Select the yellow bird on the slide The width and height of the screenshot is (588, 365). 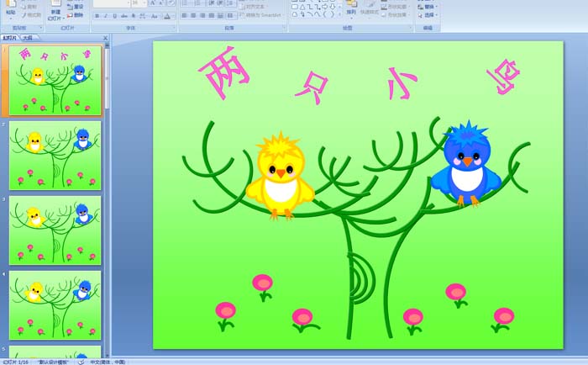pyautogui.click(x=280, y=176)
